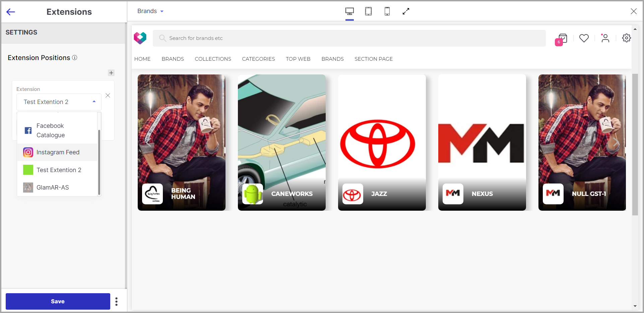Select GlamAR-AS extension option

click(x=57, y=188)
